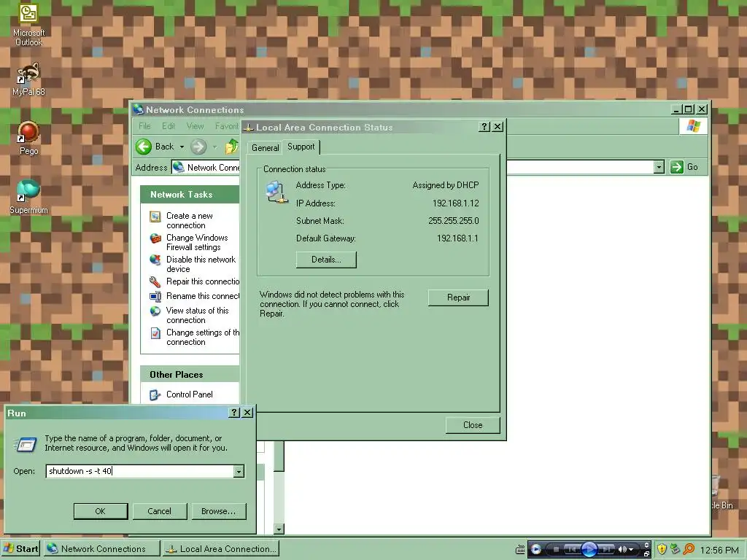Click the Other Places panel header
The width and height of the screenshot is (747, 560).
pyautogui.click(x=190, y=375)
